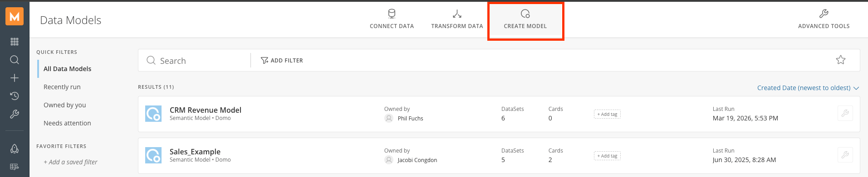This screenshot has height=177, width=868.
Task: Click the magnifier icon in search bar
Action: tap(151, 60)
